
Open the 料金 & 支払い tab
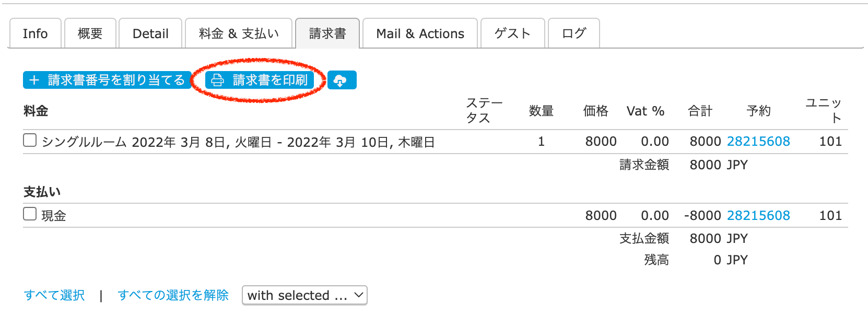[x=239, y=33]
